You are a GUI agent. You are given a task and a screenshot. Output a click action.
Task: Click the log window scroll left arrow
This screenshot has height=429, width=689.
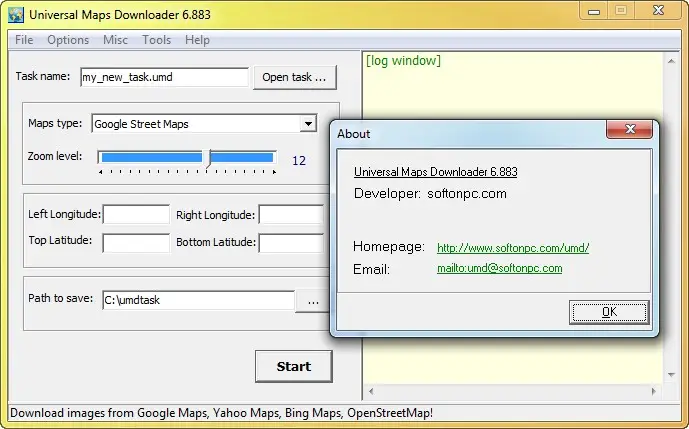(x=371, y=391)
